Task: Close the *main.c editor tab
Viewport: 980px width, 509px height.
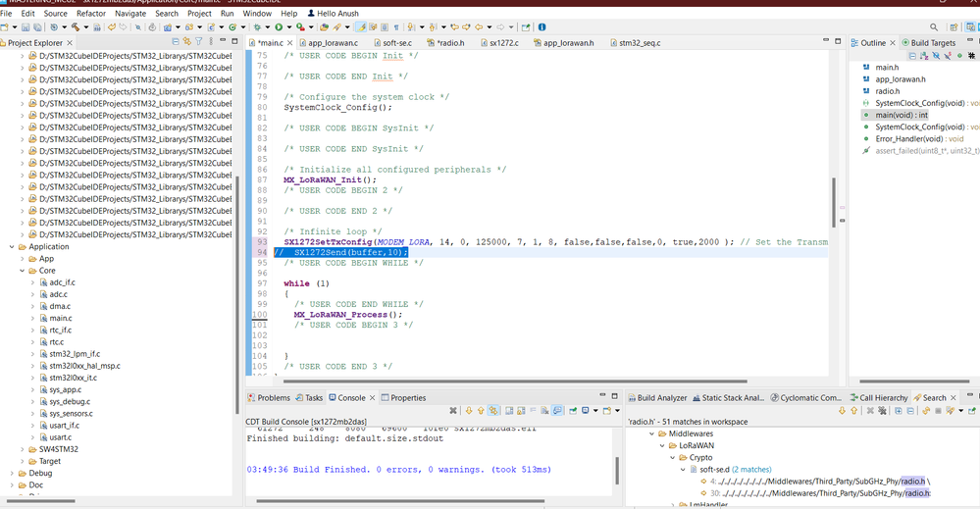Action: click(289, 42)
